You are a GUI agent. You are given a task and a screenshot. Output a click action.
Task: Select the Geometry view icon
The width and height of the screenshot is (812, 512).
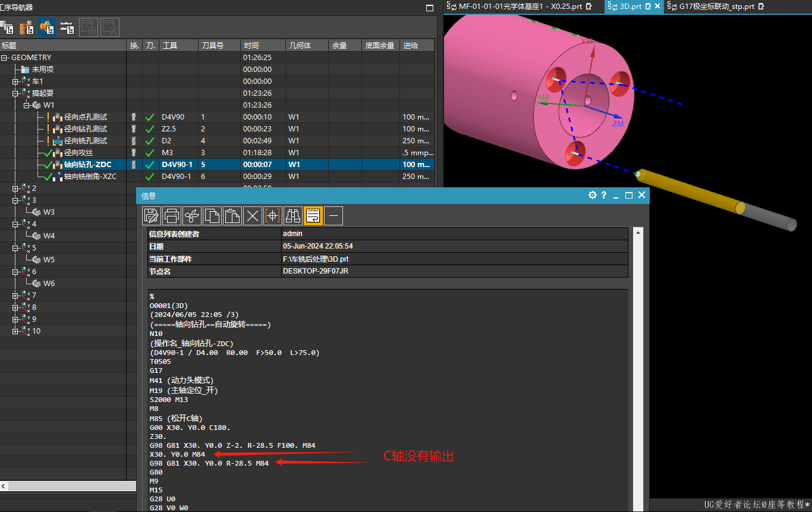[x=47, y=28]
